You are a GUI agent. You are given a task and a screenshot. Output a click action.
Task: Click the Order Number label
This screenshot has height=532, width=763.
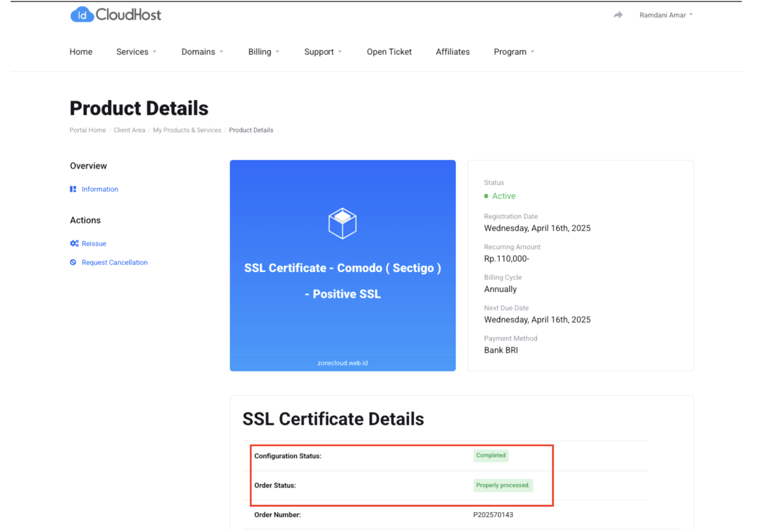[x=278, y=515]
